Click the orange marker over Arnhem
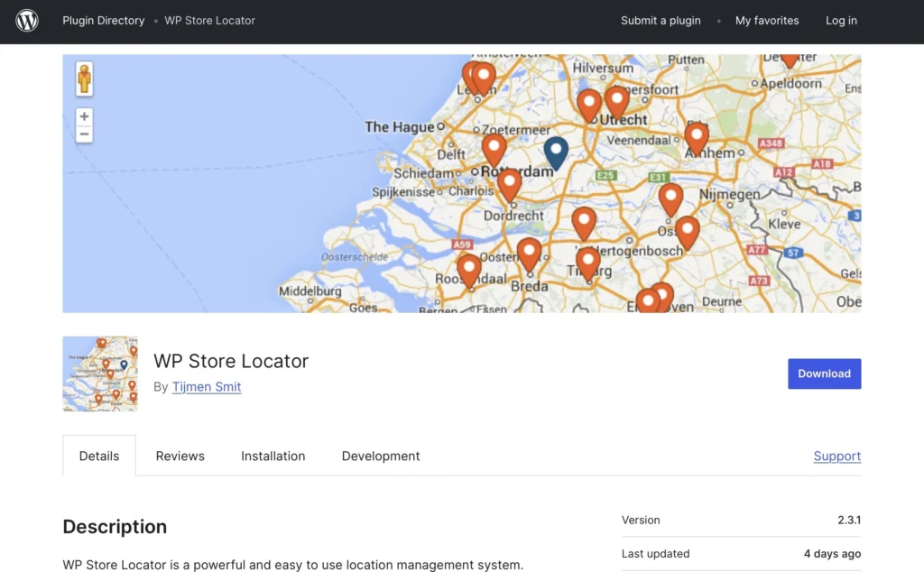This screenshot has width=924, height=572. [x=697, y=138]
